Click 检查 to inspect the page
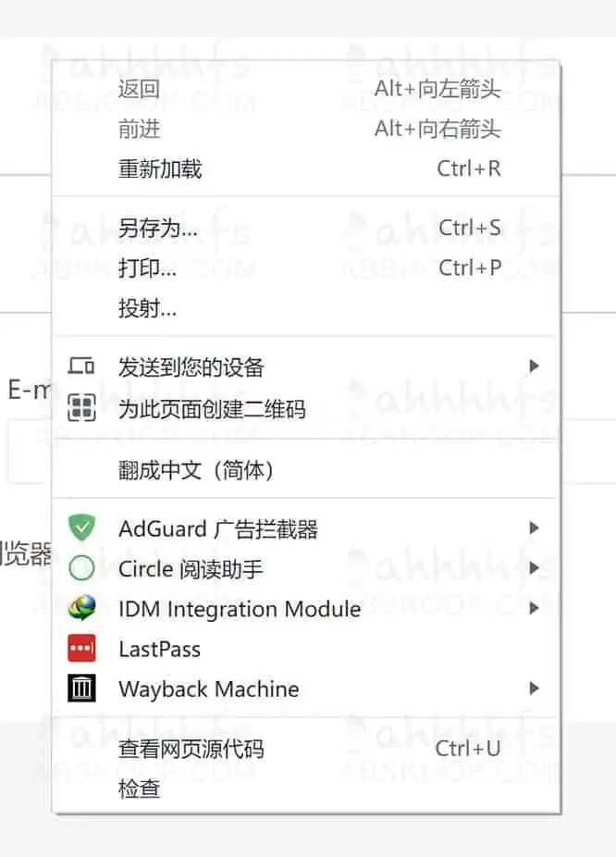 [x=137, y=789]
